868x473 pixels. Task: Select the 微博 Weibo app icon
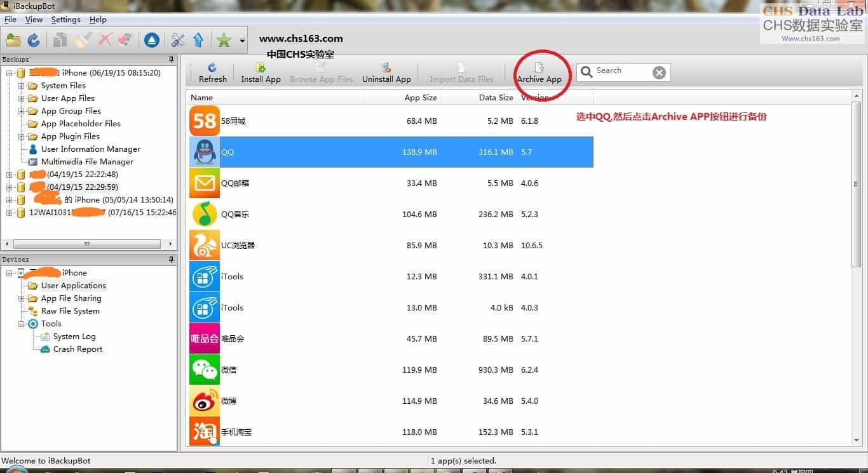point(205,401)
